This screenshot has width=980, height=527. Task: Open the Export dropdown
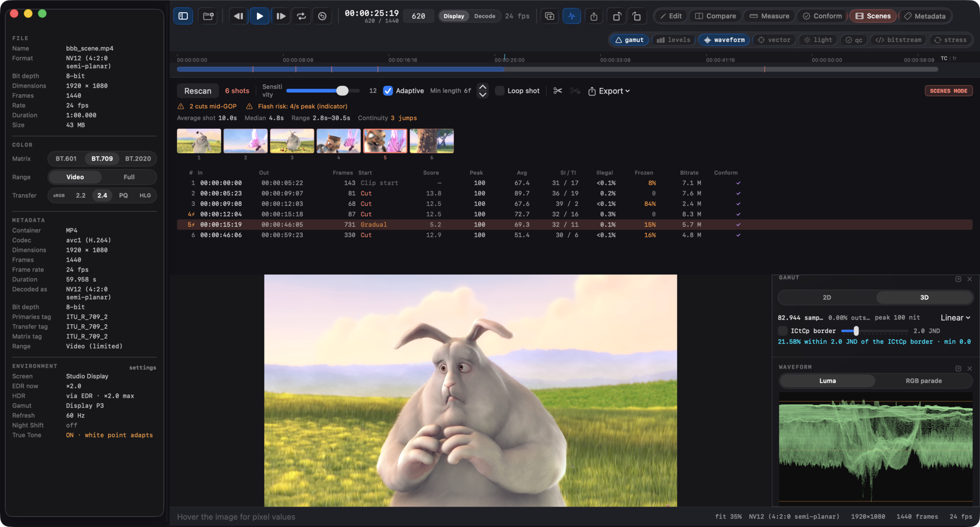(609, 91)
